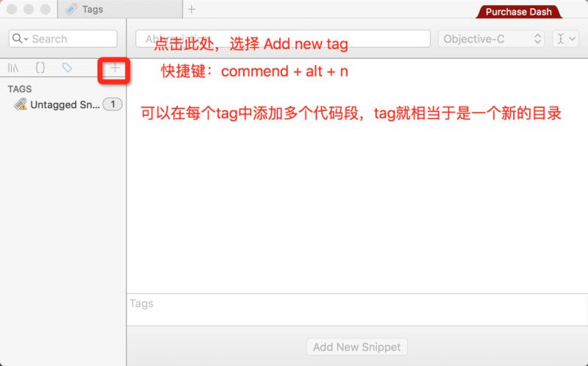Select the blue tag view icon

[67, 68]
